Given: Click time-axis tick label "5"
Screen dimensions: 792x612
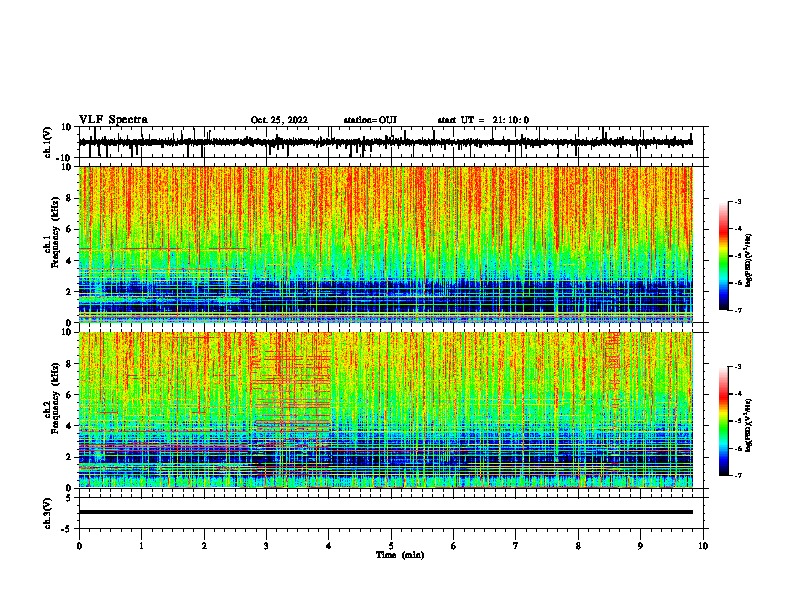Looking at the screenshot, I should (x=391, y=546).
